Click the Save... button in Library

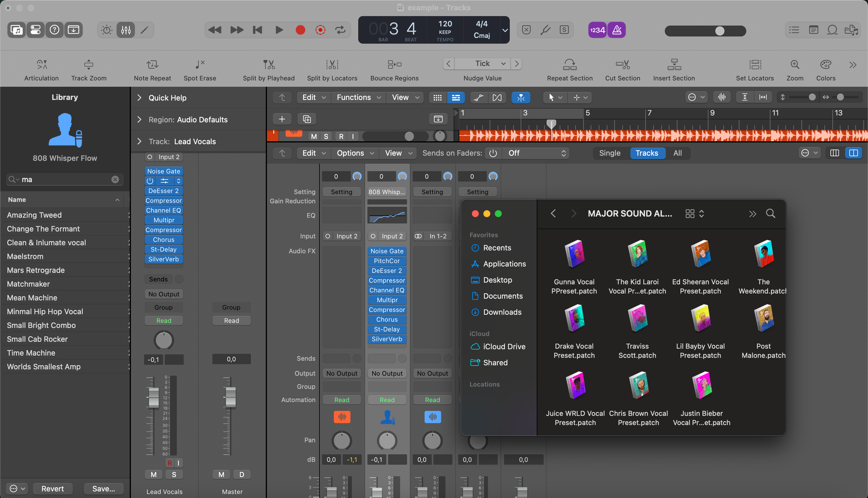click(104, 489)
